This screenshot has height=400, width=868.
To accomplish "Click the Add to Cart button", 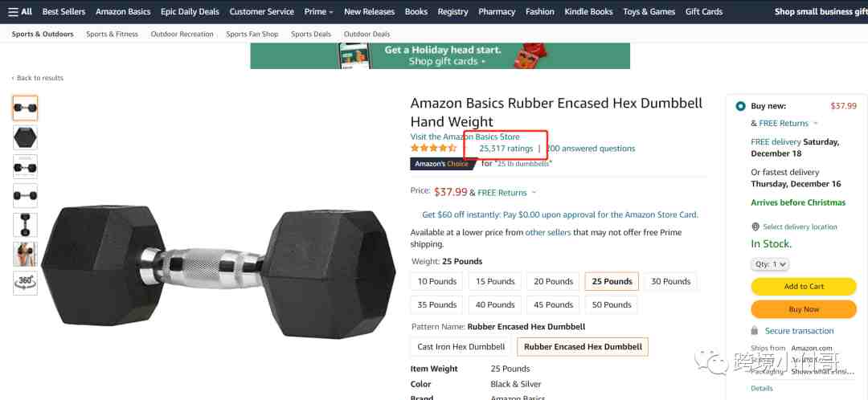I will click(x=804, y=287).
